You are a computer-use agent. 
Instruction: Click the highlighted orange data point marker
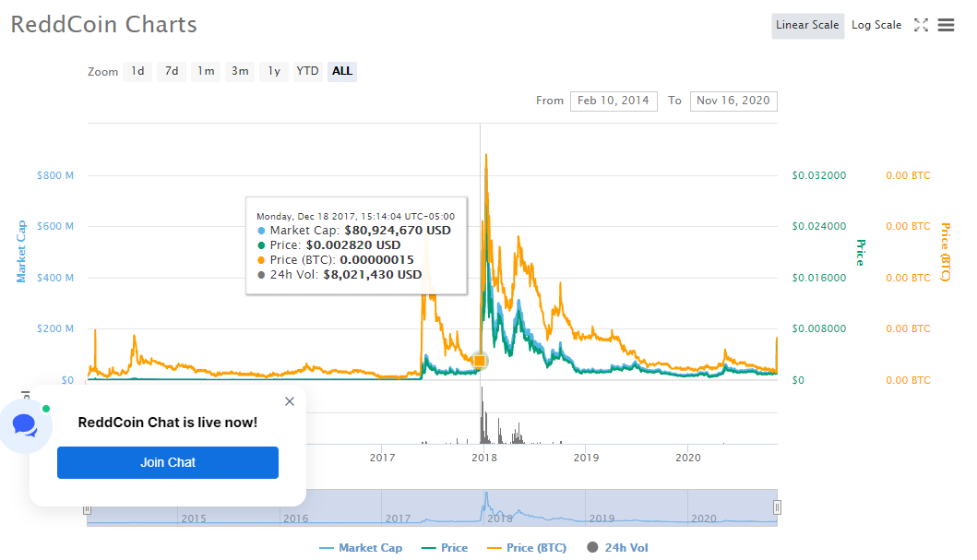tap(480, 361)
